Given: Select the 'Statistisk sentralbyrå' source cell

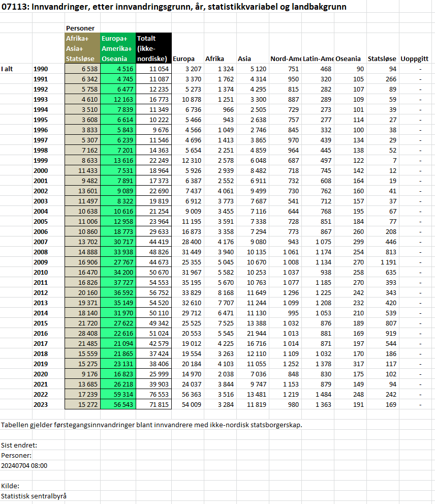Looking at the screenshot, I should [x=34, y=496].
